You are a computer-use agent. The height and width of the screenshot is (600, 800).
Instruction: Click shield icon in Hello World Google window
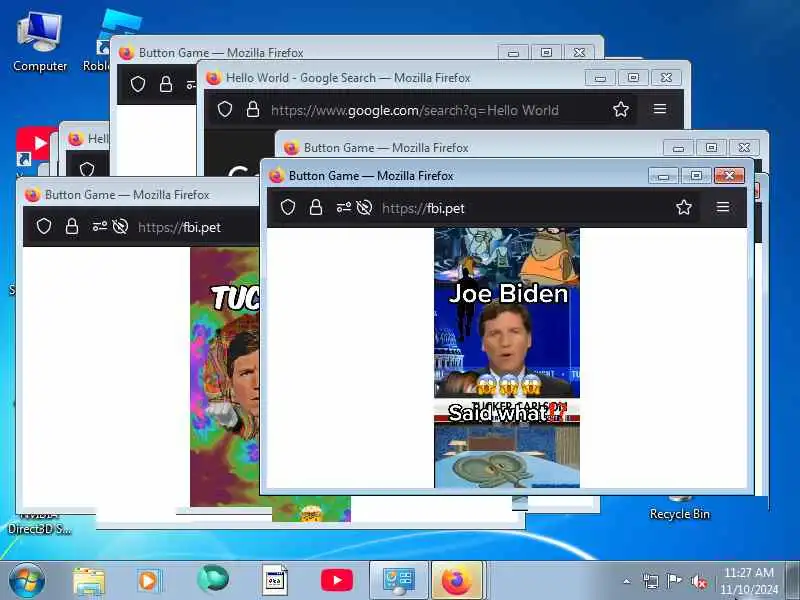click(x=225, y=109)
